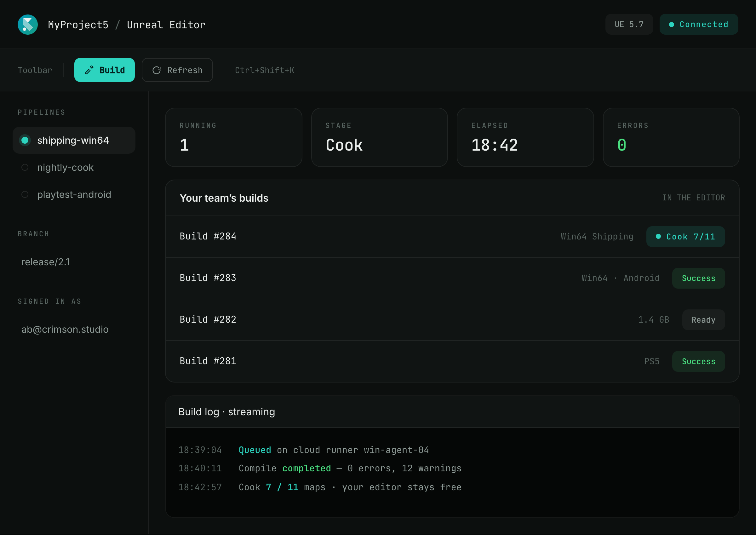Click MyProject5 in the breadcrumb
This screenshot has width=756, height=535.
[x=78, y=25]
